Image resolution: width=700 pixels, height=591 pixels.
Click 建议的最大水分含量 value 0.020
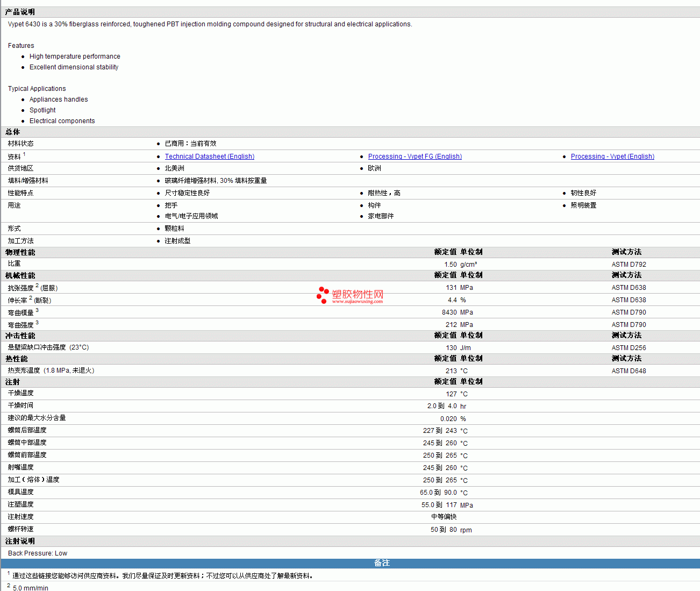point(448,419)
